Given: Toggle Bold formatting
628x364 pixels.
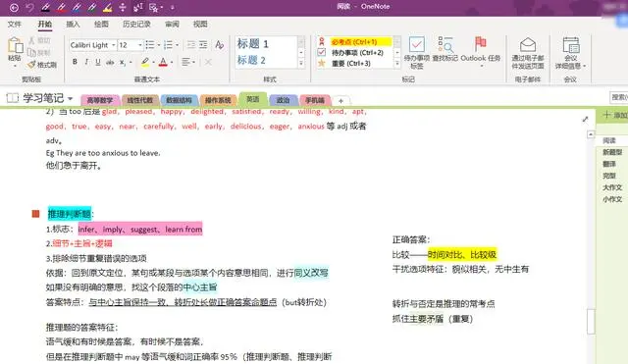Looking at the screenshot, I should click(x=75, y=62).
